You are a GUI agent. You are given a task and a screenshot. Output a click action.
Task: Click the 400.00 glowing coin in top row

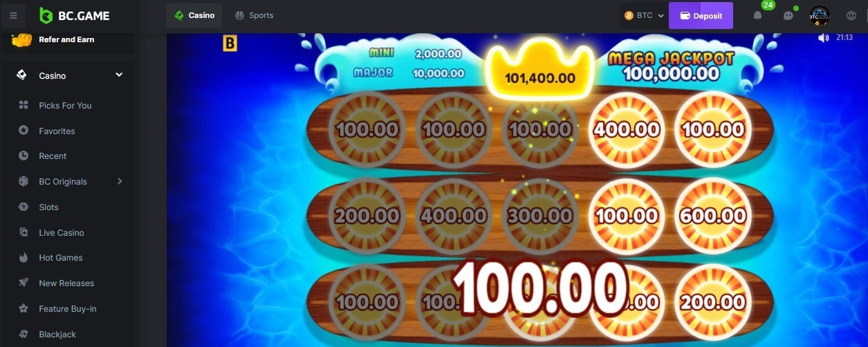[x=627, y=129]
